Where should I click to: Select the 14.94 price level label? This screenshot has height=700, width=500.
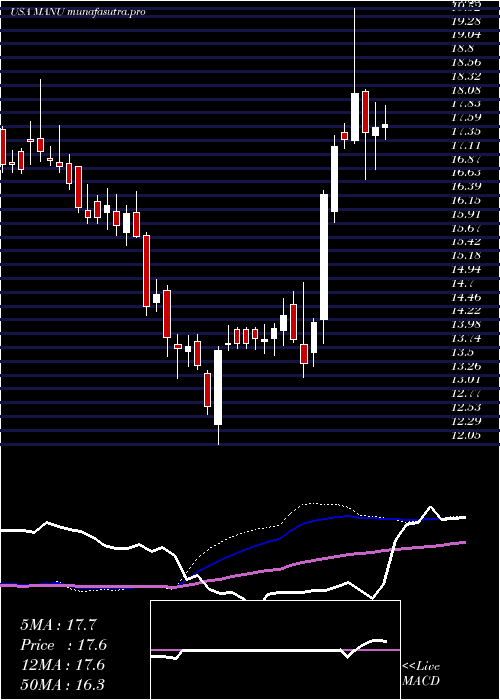(467, 270)
